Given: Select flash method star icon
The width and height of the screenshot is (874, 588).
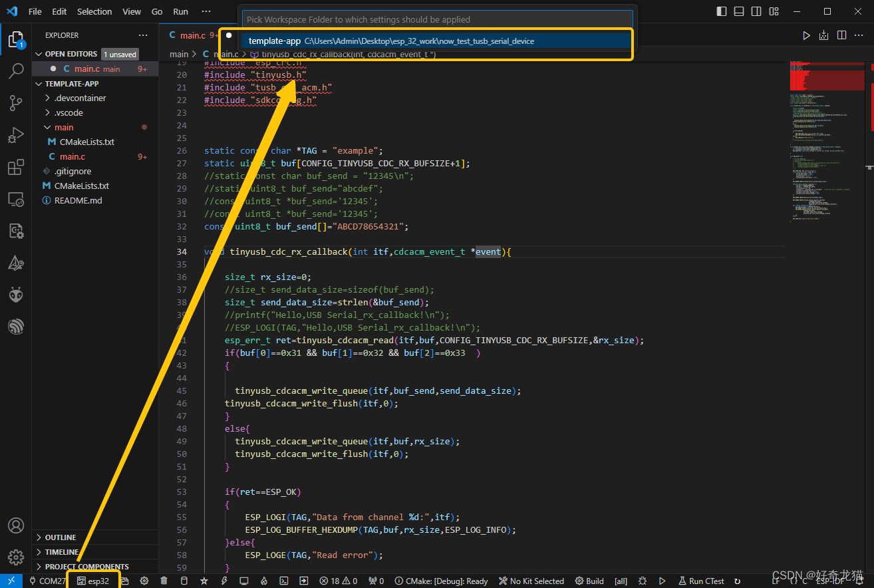Looking at the screenshot, I should click(204, 581).
